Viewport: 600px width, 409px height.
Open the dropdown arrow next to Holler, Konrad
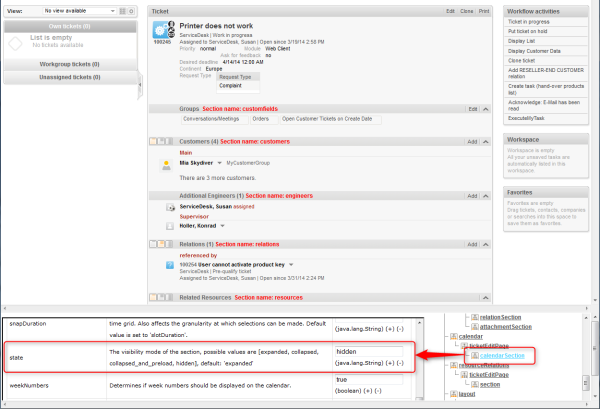(222, 226)
